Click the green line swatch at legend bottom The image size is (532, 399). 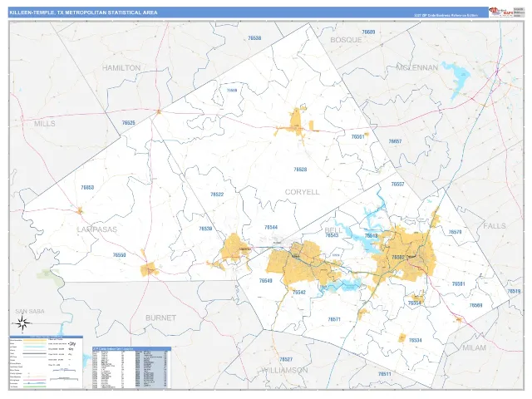tap(34, 387)
